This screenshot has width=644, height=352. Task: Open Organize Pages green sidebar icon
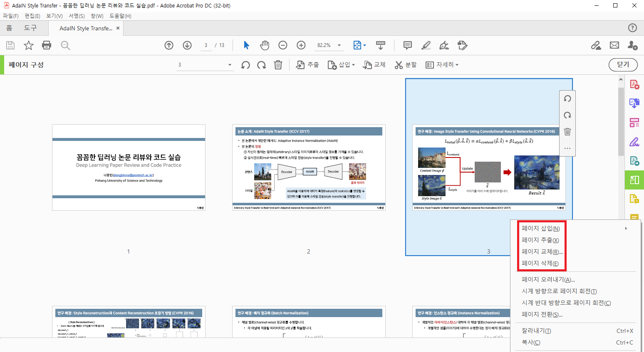coord(634,180)
